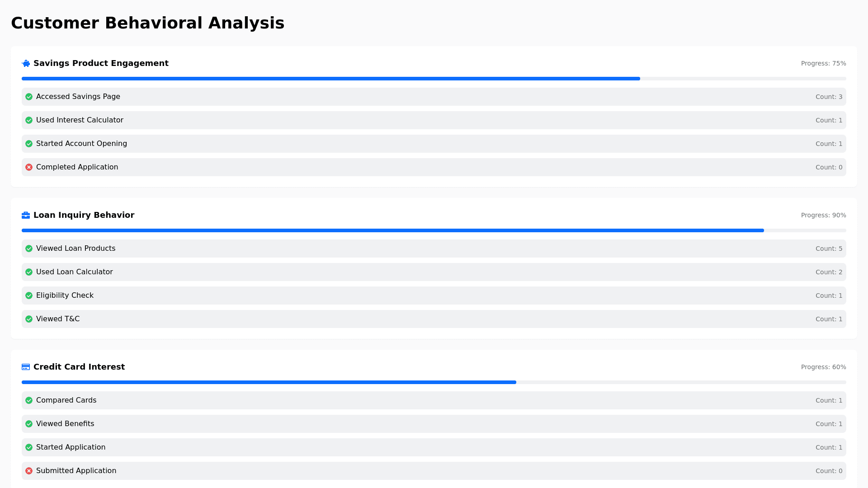Click the briefcase icon beside Loan Inquiry
Image resolution: width=868 pixels, height=488 pixels.
[26, 216]
